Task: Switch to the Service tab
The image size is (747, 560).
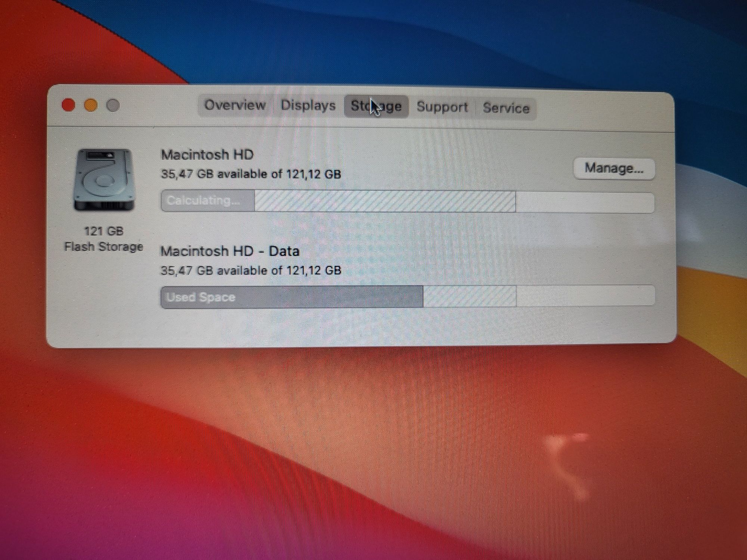Action: [x=506, y=108]
